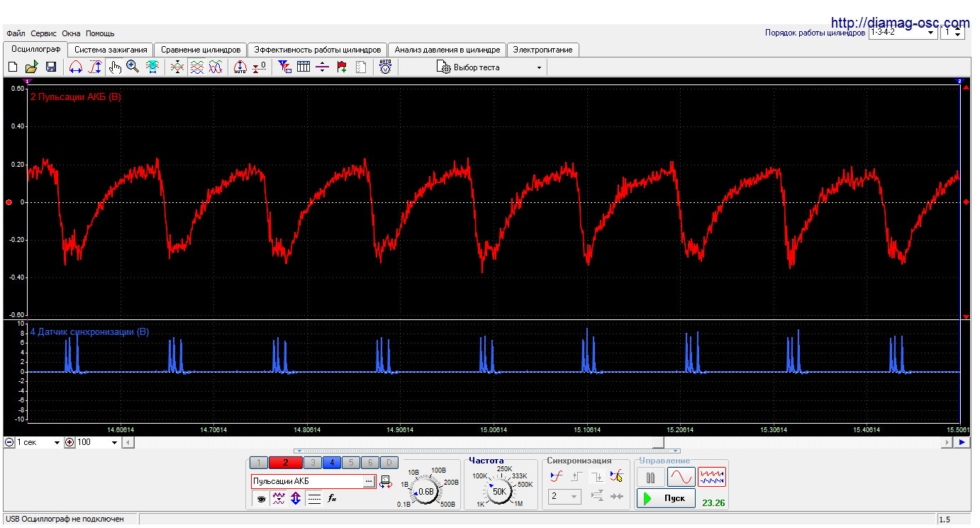The image size is (980, 528).
Task: Click the auto amplitude scale icon
Action: [x=240, y=67]
